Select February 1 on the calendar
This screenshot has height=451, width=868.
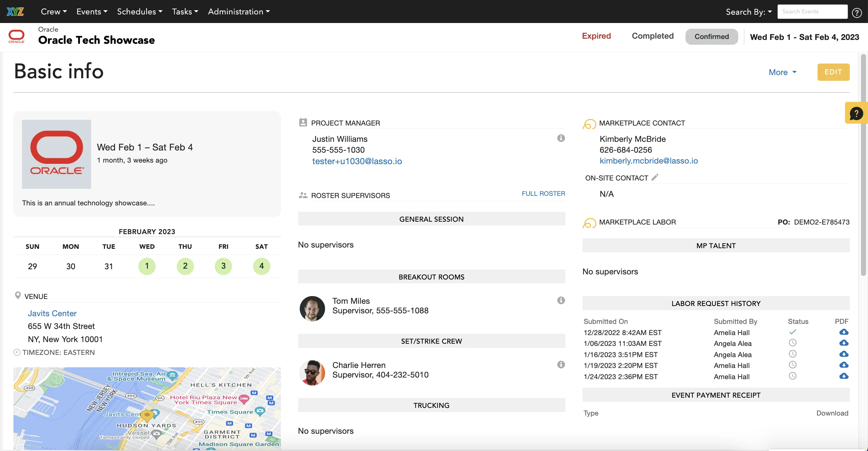pos(147,266)
